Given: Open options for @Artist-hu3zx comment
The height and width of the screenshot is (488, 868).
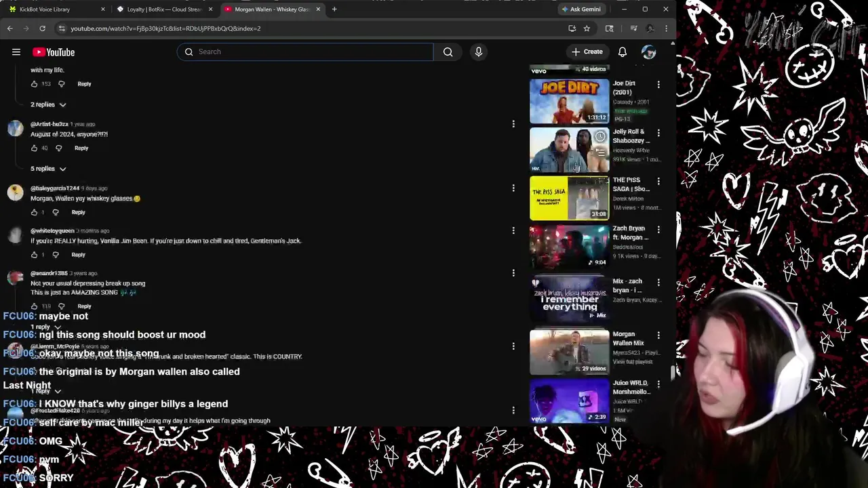Looking at the screenshot, I should pyautogui.click(x=513, y=124).
